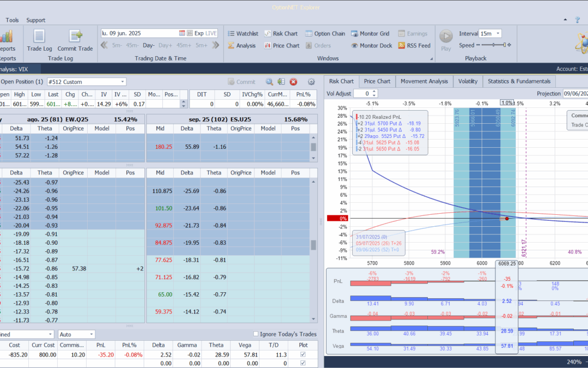Open the Option Chain window

tap(325, 33)
